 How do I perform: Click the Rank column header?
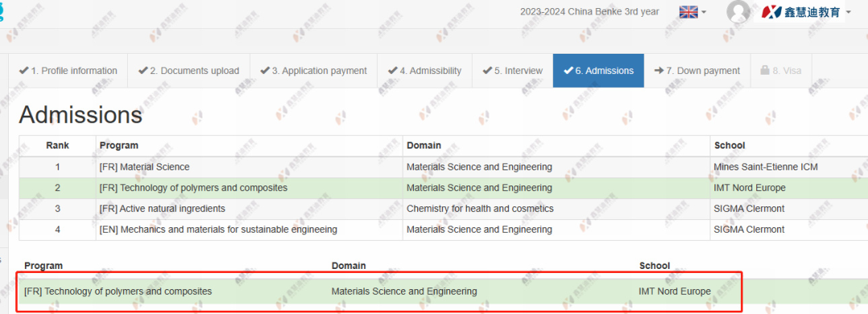pos(58,145)
